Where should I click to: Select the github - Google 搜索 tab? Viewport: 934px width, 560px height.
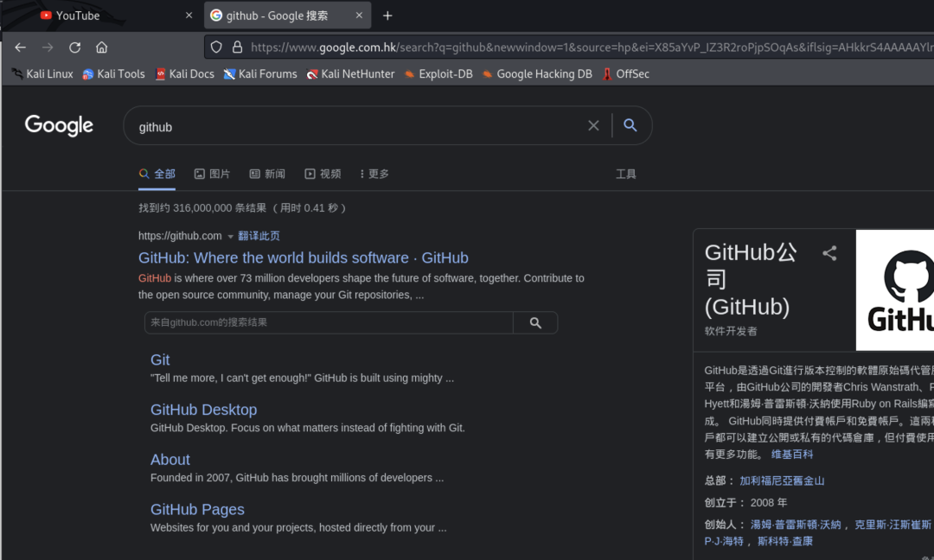tap(288, 16)
